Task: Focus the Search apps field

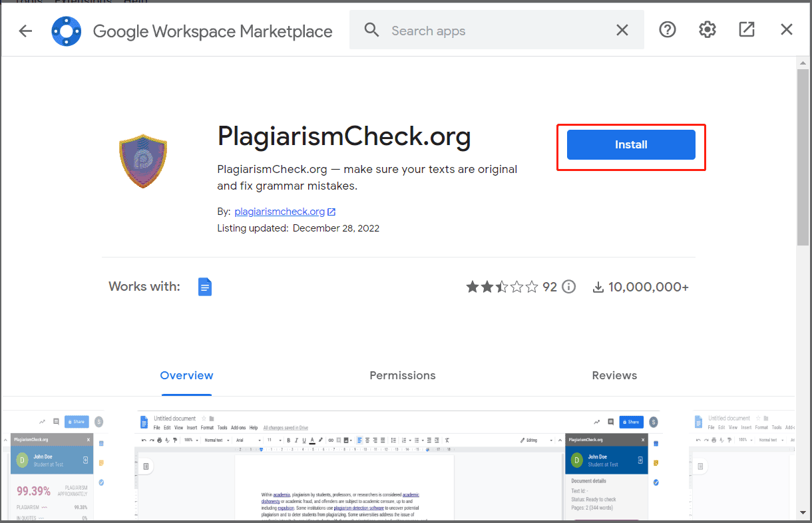Action: [496, 31]
